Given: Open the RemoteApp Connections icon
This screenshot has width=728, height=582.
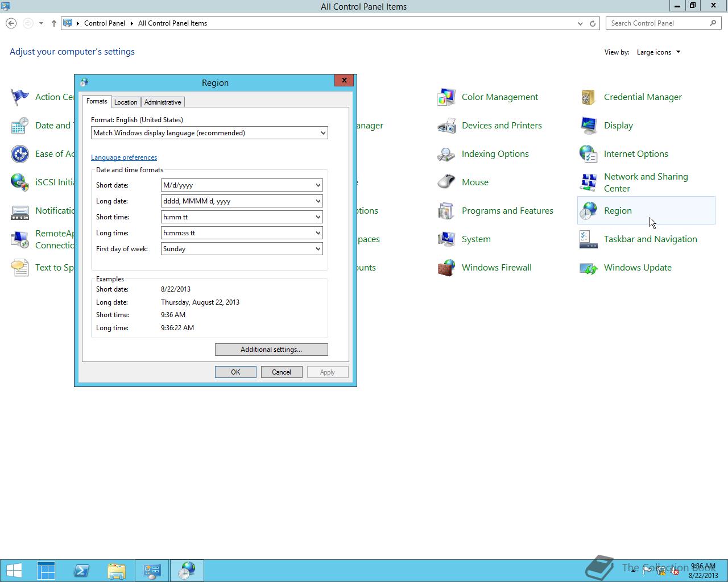Looking at the screenshot, I should coord(20,239).
